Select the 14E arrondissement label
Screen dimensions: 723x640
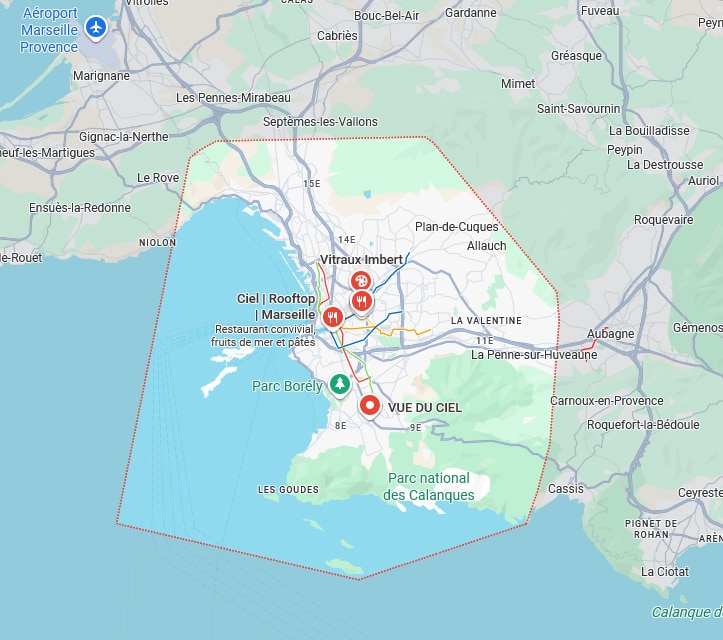click(x=347, y=240)
